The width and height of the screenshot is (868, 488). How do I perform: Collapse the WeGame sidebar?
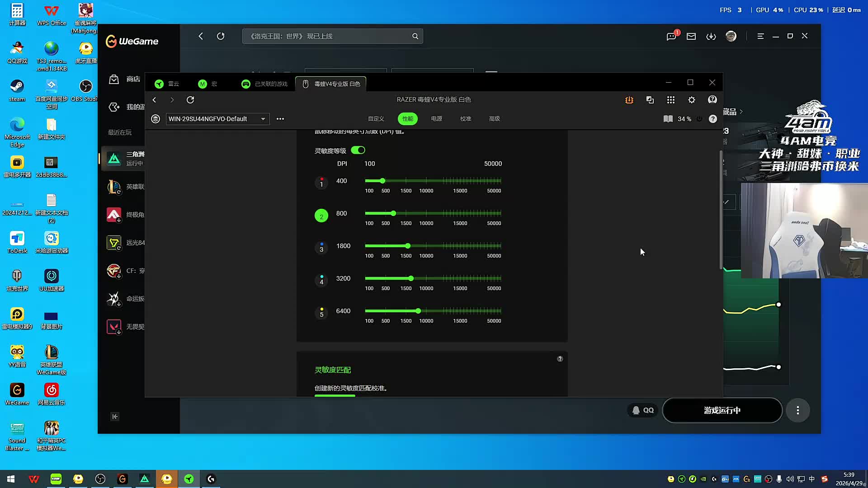coord(115,417)
